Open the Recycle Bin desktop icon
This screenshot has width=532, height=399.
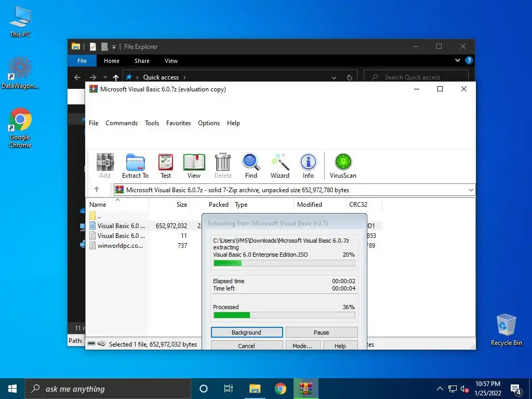point(506,330)
